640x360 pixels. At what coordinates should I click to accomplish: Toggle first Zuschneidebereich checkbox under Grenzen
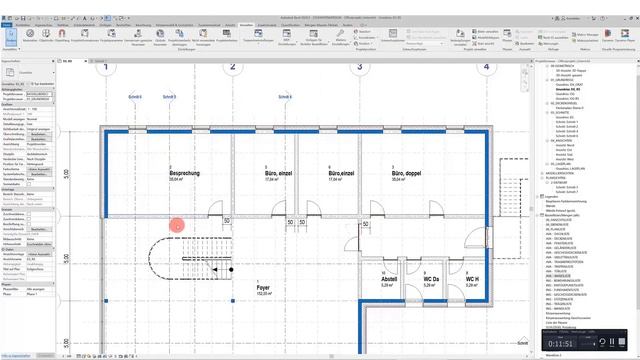coord(29,214)
